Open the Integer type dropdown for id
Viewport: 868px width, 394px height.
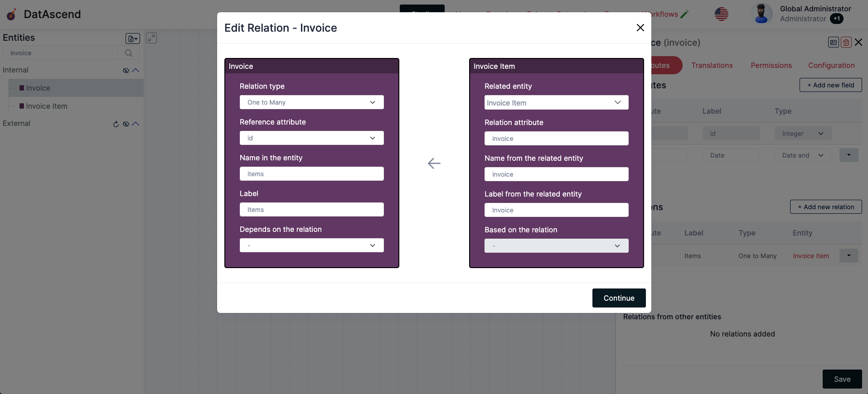(803, 134)
